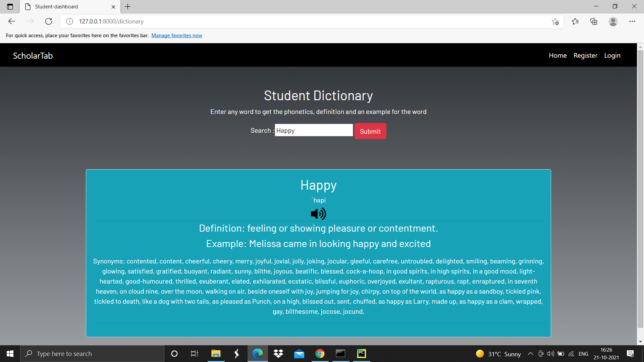Open the volume control in system tray
This screenshot has height=362, width=644.
[x=551, y=354]
